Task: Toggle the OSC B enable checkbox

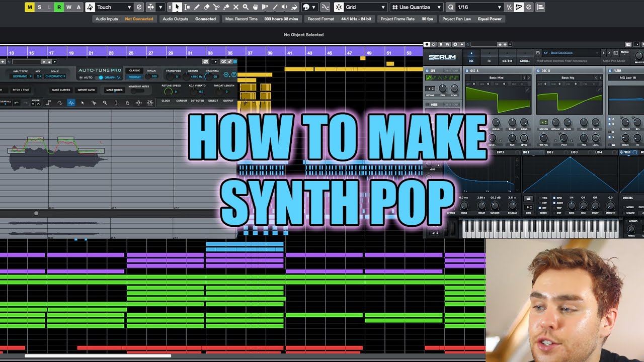Action: [x=538, y=71]
